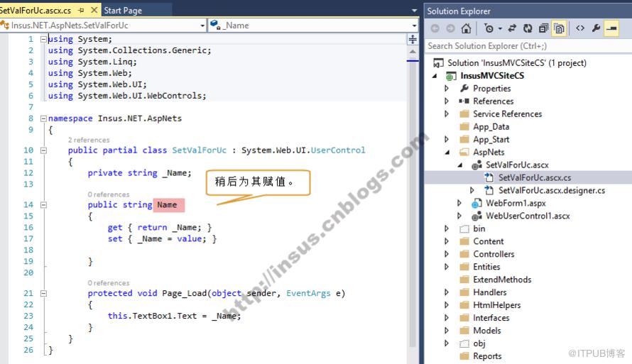The image size is (632, 364).
Task: Select WebForm1.aspx in Solution Explorer
Action: (516, 203)
